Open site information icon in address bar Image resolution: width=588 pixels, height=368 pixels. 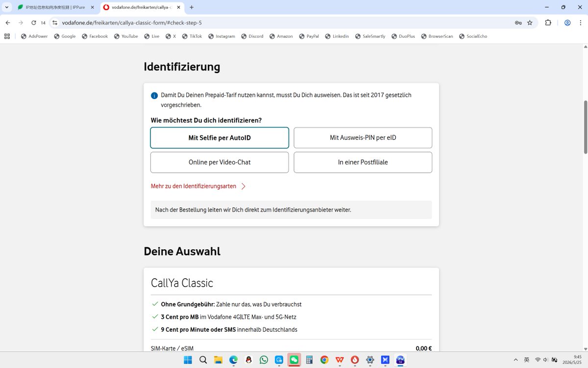click(x=55, y=23)
